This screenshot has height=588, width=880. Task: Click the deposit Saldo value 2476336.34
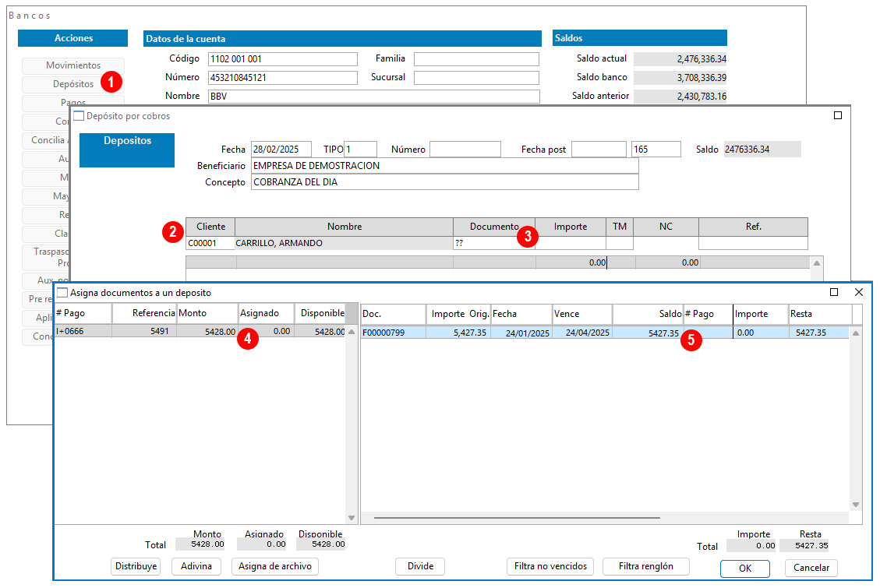click(x=762, y=149)
